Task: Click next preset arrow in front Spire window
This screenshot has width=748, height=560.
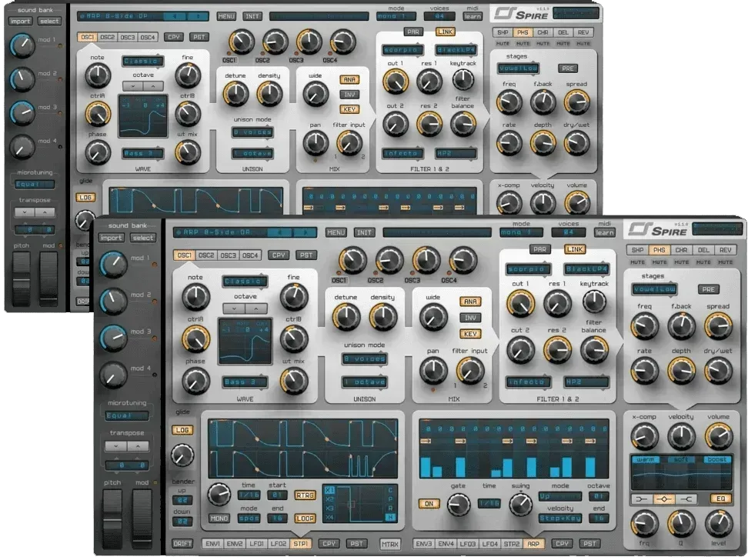Action: (304, 233)
